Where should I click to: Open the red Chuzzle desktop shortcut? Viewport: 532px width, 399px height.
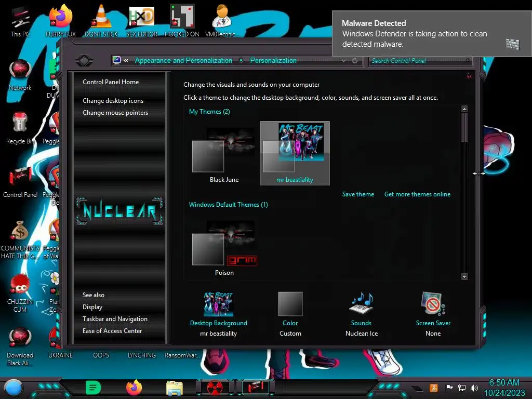point(20,293)
